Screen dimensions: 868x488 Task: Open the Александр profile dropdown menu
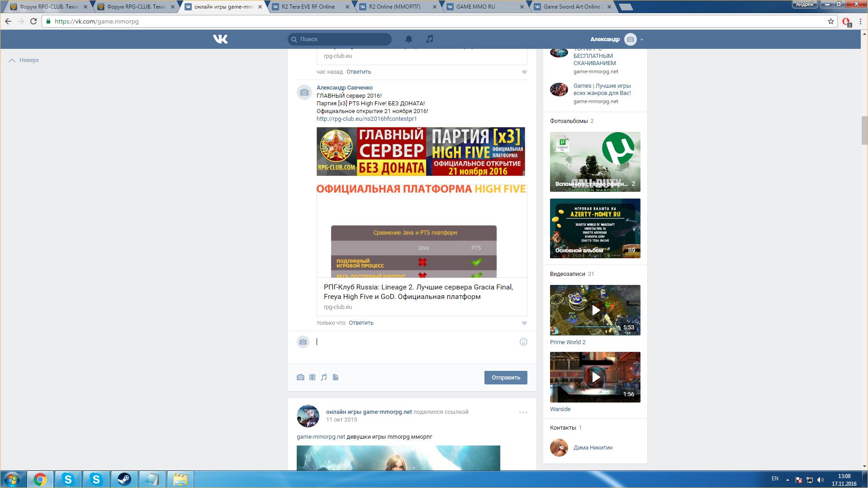(x=617, y=39)
